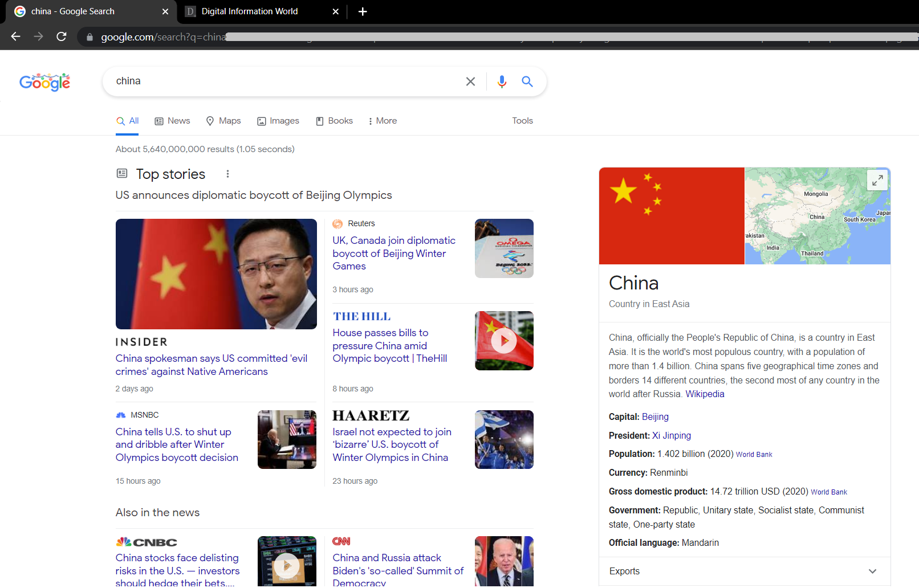Viewport: 919px width, 588px height.
Task: Close the Digital Information World tab
Action: coord(336,11)
